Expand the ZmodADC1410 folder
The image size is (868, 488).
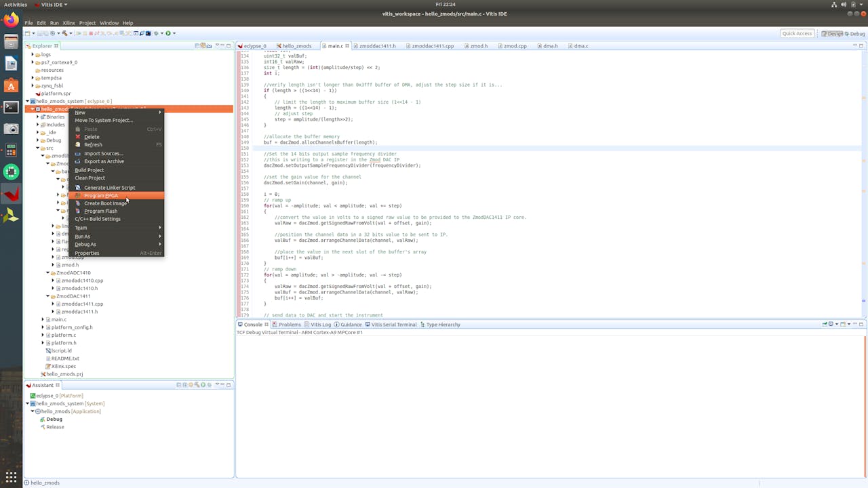click(47, 272)
